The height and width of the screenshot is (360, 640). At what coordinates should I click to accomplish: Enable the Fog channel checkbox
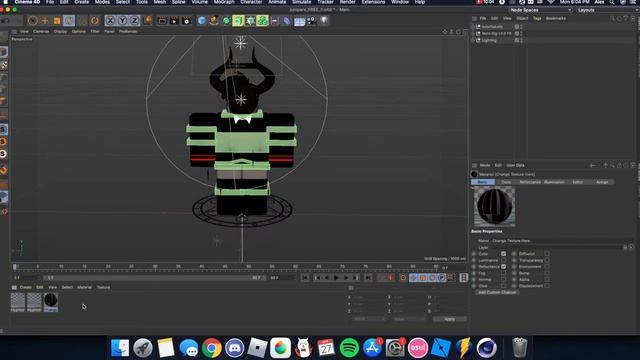point(503,273)
